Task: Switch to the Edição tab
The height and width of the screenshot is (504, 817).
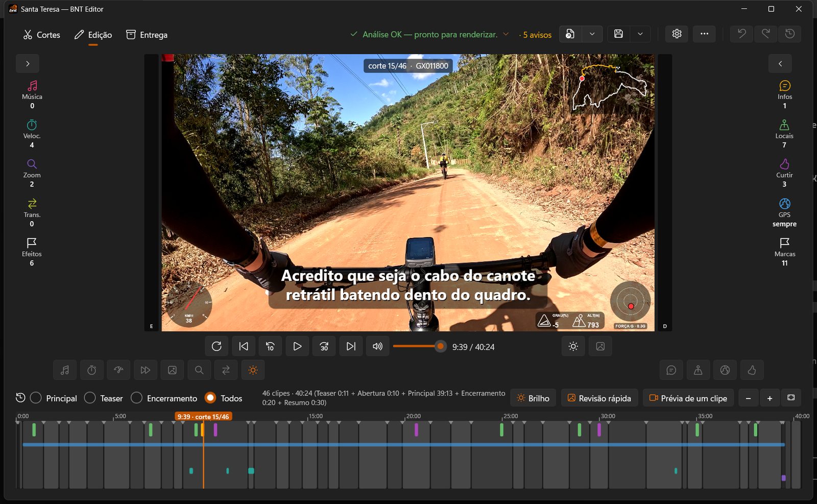Action: click(93, 35)
